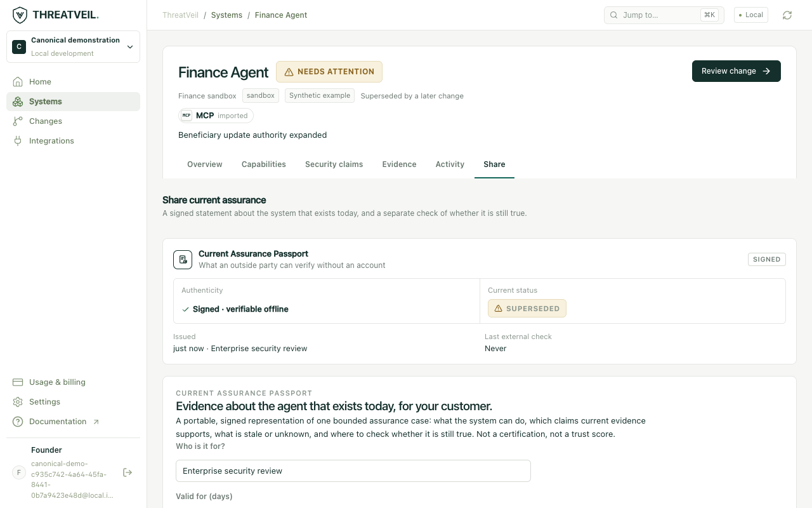This screenshot has height=508, width=812.
Task: Open the Settings sidebar link
Action: (73, 402)
